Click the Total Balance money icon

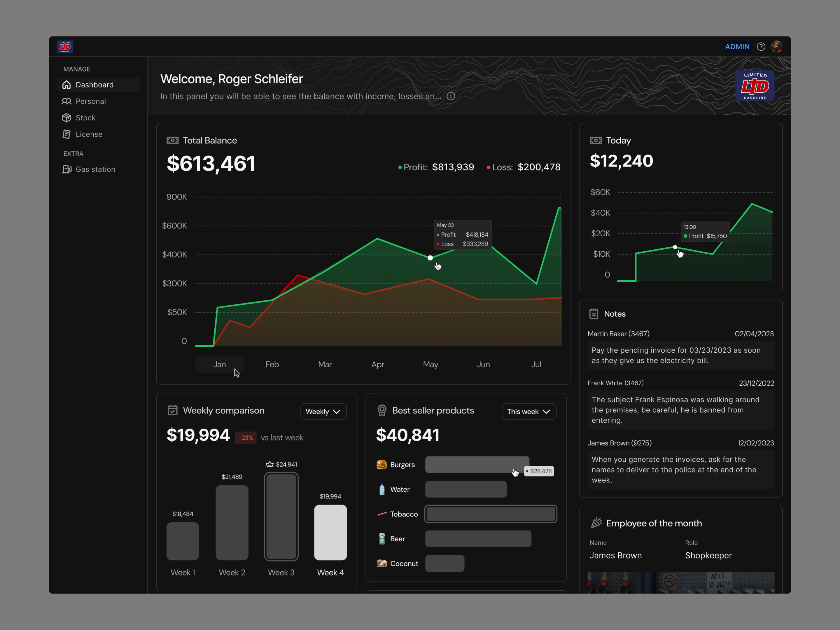pyautogui.click(x=172, y=141)
